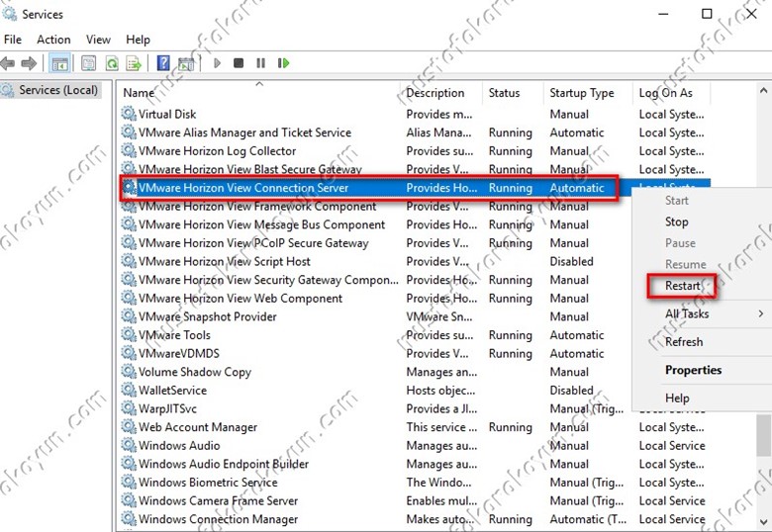Open the View menu

point(98,40)
